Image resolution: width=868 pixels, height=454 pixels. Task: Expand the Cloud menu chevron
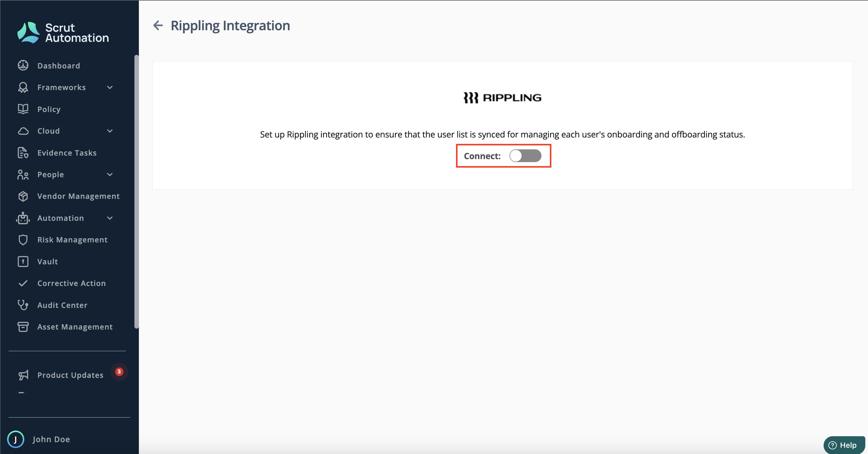(110, 131)
